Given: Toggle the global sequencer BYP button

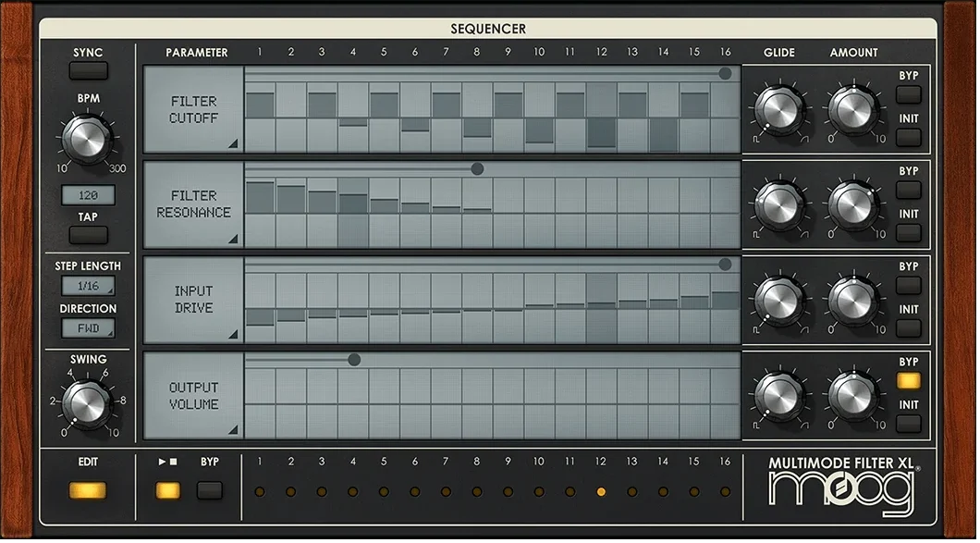Looking at the screenshot, I should [x=209, y=490].
